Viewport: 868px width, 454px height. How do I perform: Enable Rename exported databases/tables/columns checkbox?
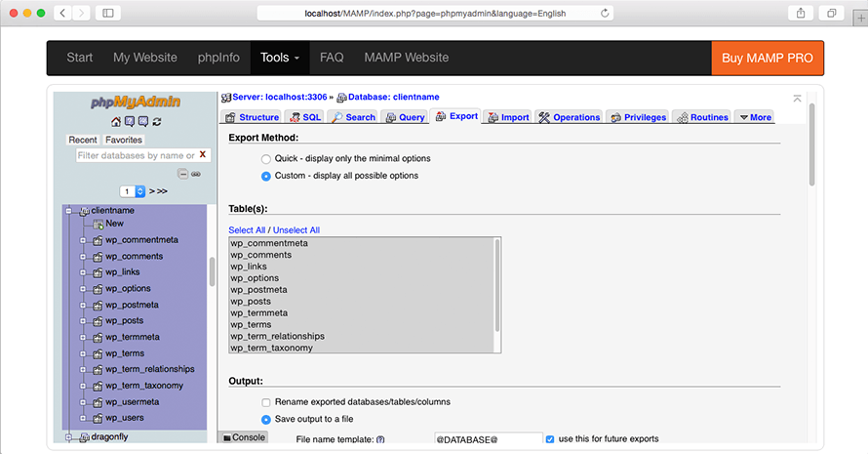(266, 402)
